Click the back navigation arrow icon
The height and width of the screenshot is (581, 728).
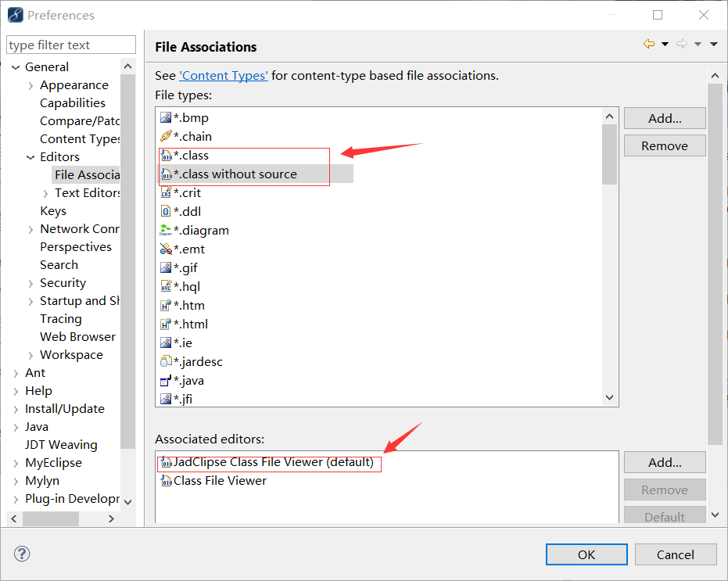pos(648,45)
